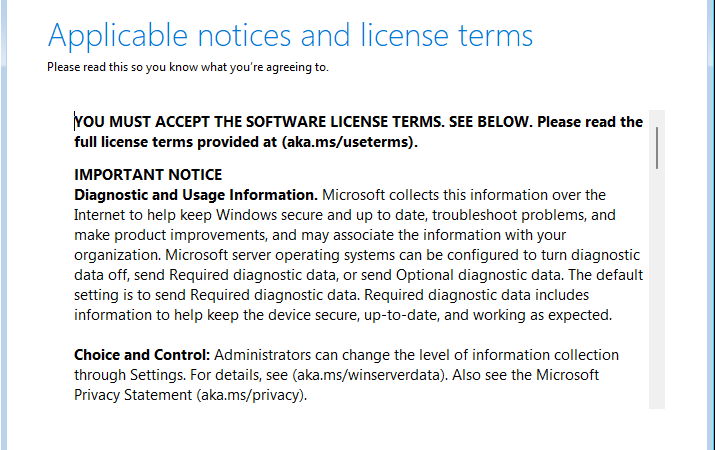This screenshot has height=450, width=715.
Task: Click the phrase 'Privacy Statement'
Action: (133, 395)
